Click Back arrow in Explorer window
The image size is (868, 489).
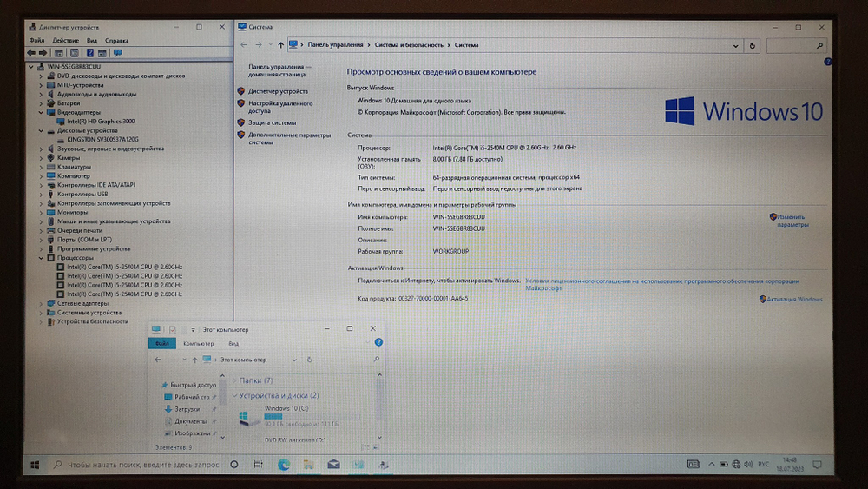click(x=158, y=360)
